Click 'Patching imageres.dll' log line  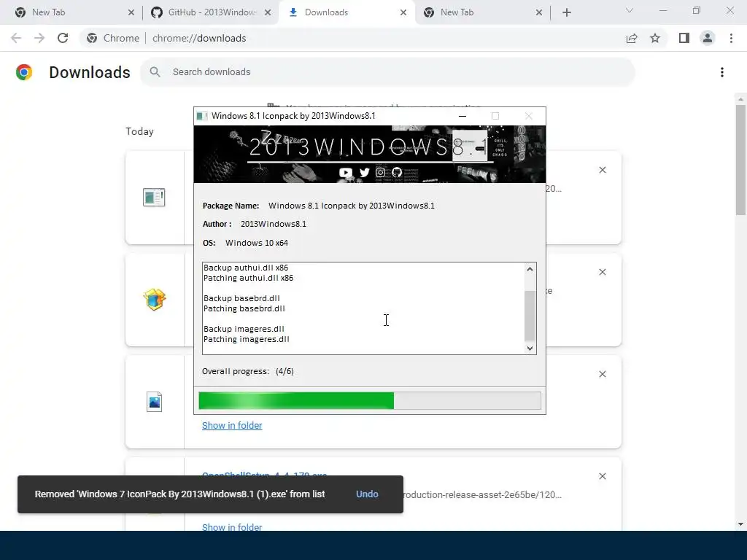click(x=247, y=339)
